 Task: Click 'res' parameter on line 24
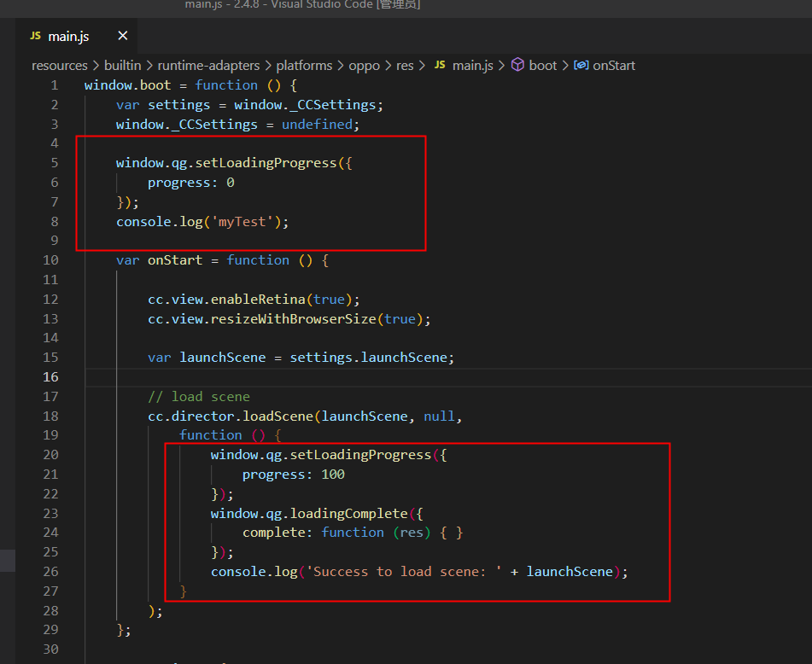pyautogui.click(x=412, y=533)
